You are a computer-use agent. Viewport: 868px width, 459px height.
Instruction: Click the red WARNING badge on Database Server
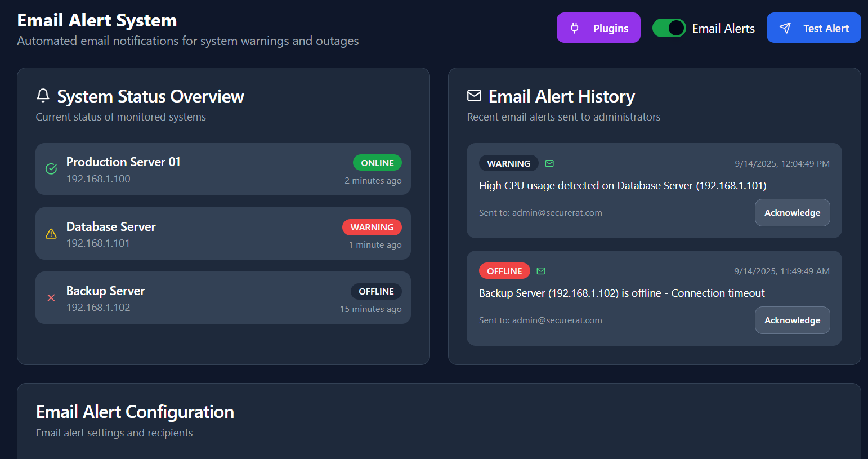click(x=372, y=227)
